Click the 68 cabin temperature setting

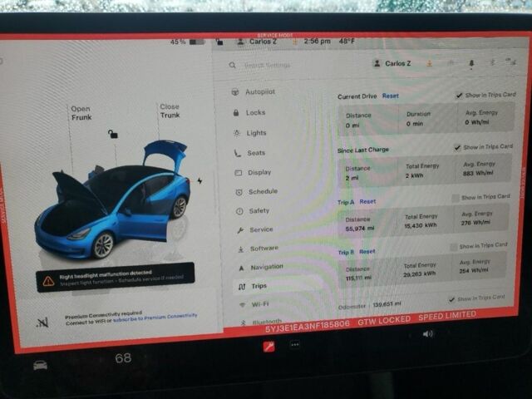click(123, 358)
